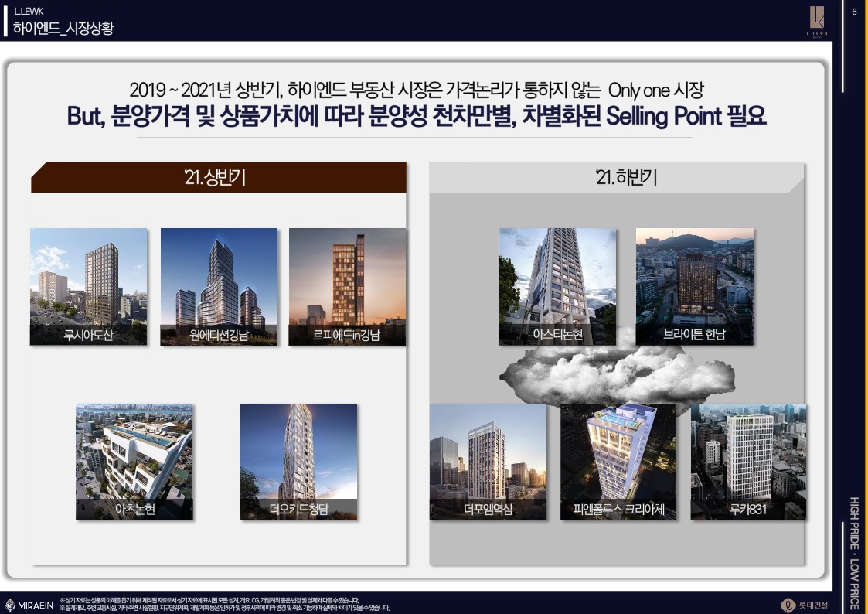
Task: Select the 피엔폴루스 크리아체 image
Action: click(618, 461)
